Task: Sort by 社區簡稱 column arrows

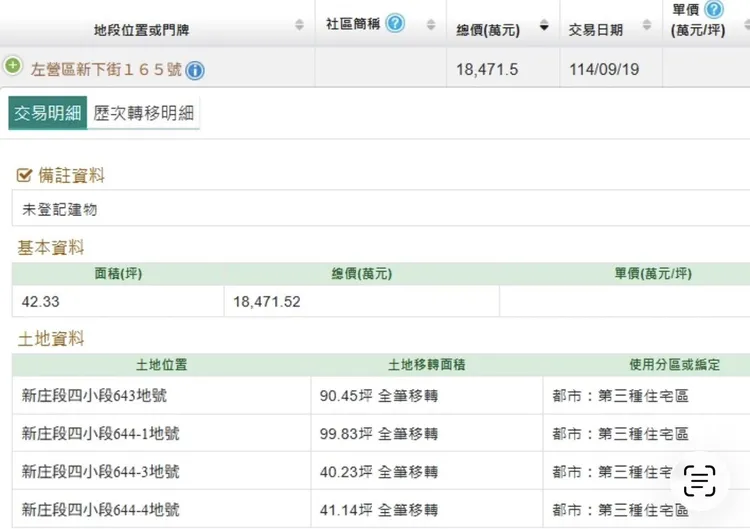Action: point(431,25)
